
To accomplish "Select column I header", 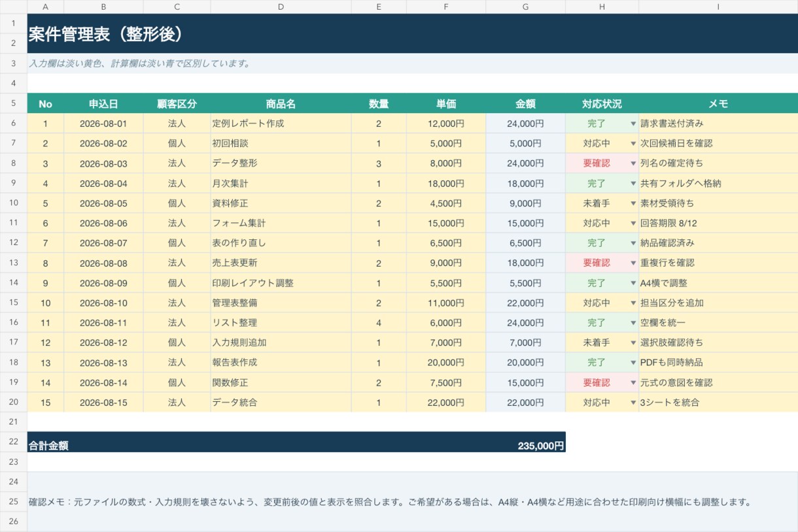I will click(x=718, y=7).
